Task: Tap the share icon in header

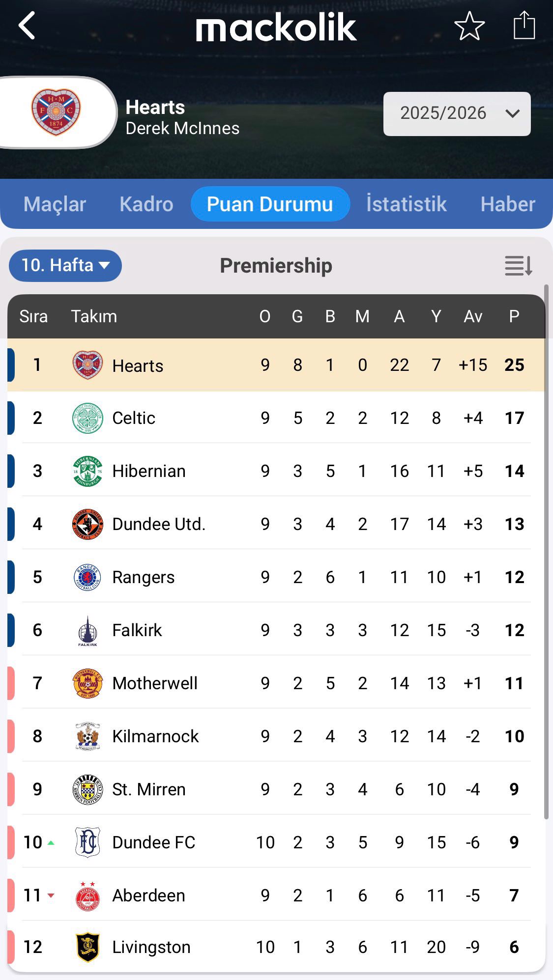Action: [x=524, y=25]
